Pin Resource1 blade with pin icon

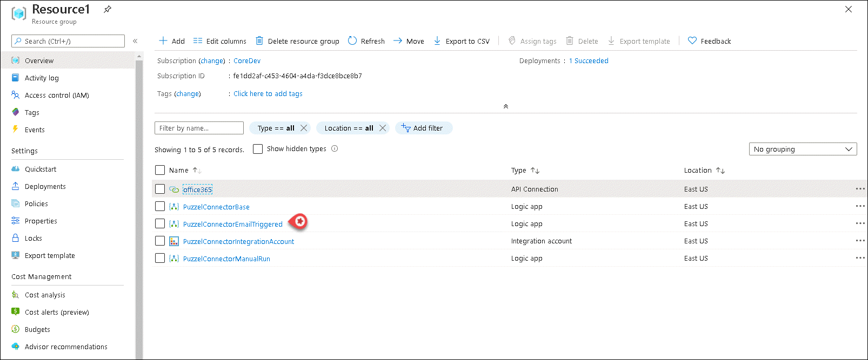108,9
